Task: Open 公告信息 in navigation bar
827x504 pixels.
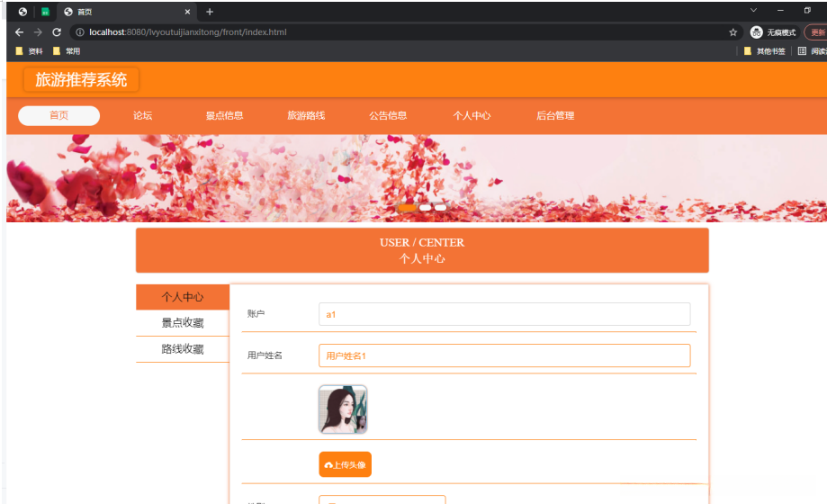Action: pos(388,115)
